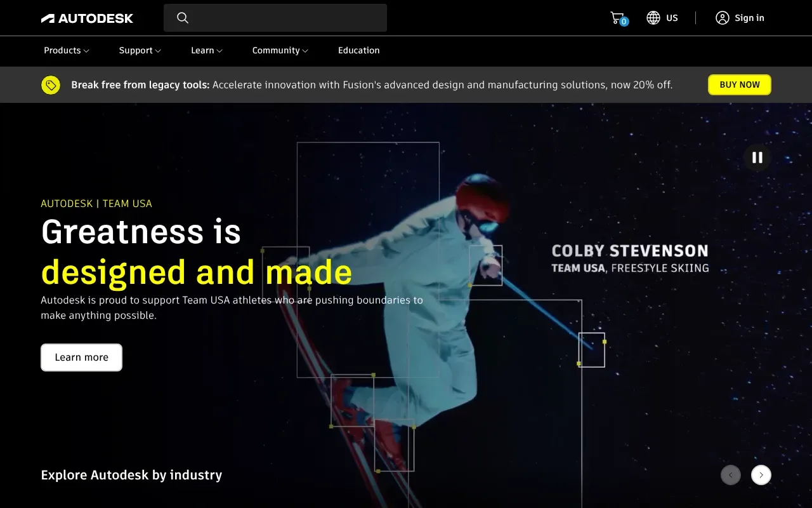Click the Sign in user icon
The image size is (812, 508).
click(722, 18)
